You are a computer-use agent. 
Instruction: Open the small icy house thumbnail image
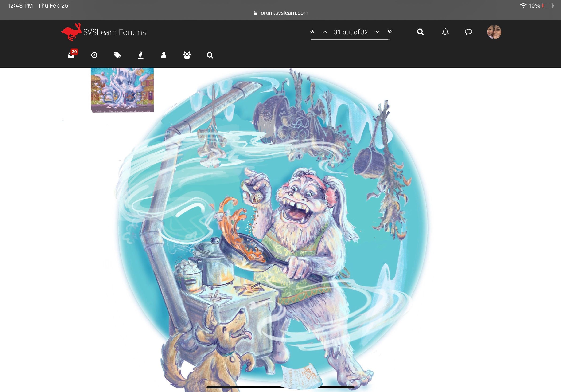(122, 90)
